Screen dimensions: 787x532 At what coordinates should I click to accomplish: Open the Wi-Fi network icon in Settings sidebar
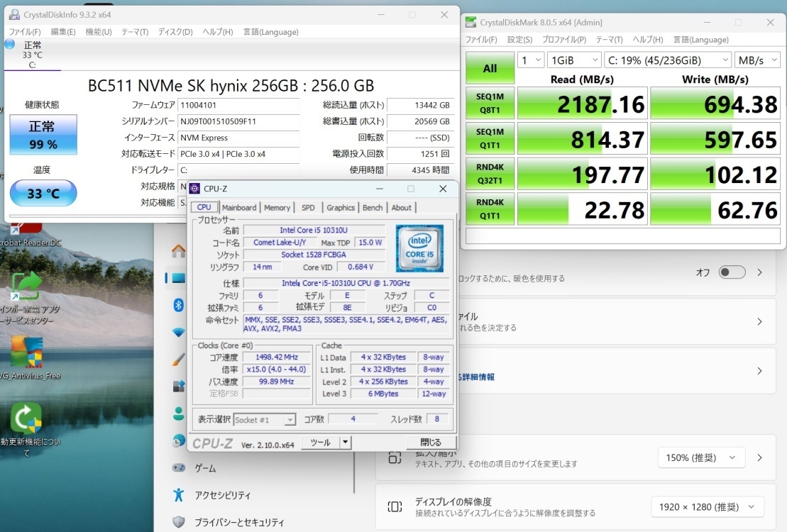pyautogui.click(x=179, y=332)
